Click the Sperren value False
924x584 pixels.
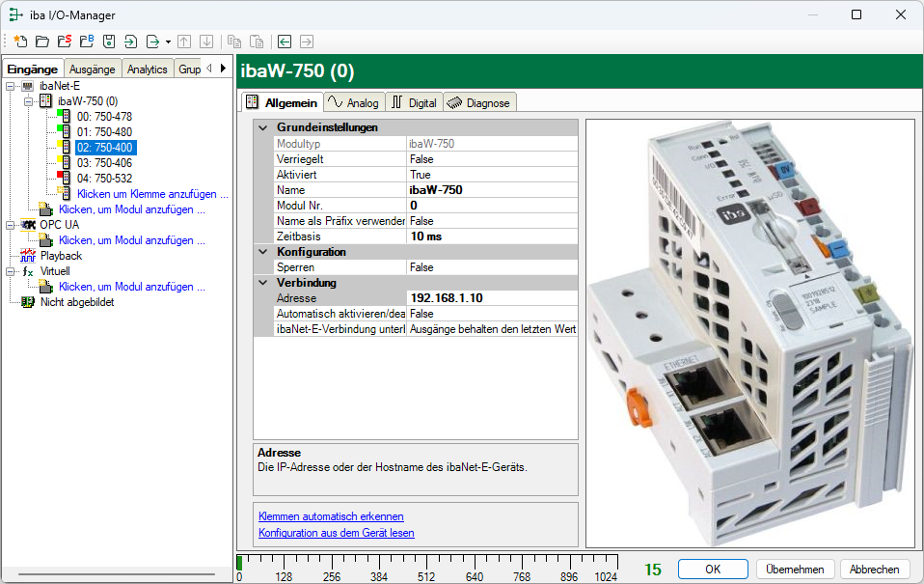click(492, 267)
